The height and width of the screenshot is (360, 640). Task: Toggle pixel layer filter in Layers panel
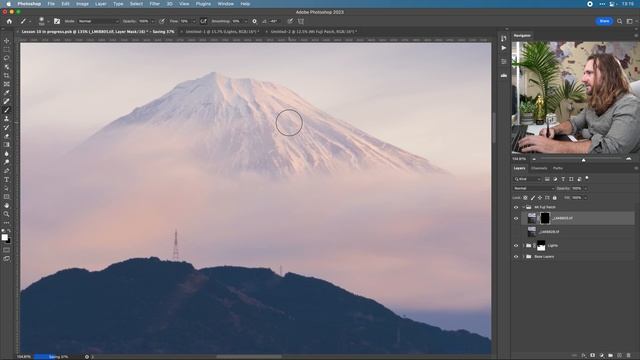point(547,179)
